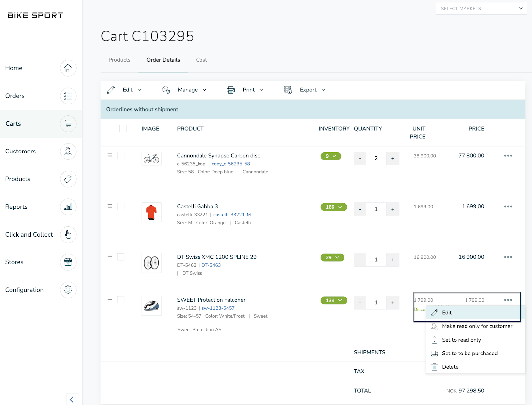Open Customers via the person icon
Image resolution: width=532 pixels, height=405 pixels.
tap(68, 151)
